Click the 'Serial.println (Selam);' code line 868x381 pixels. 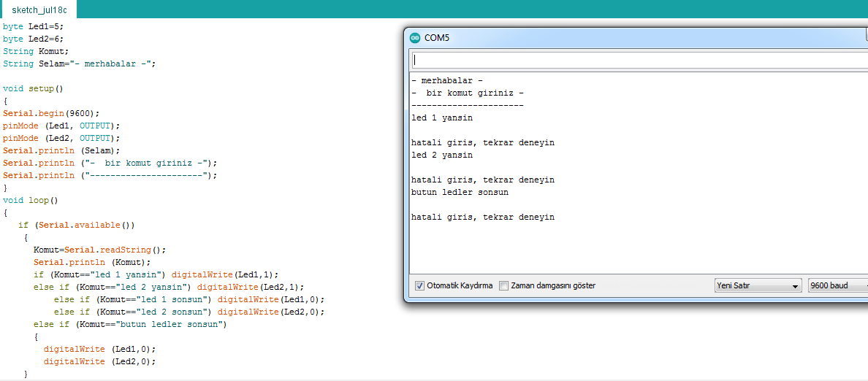coord(61,150)
